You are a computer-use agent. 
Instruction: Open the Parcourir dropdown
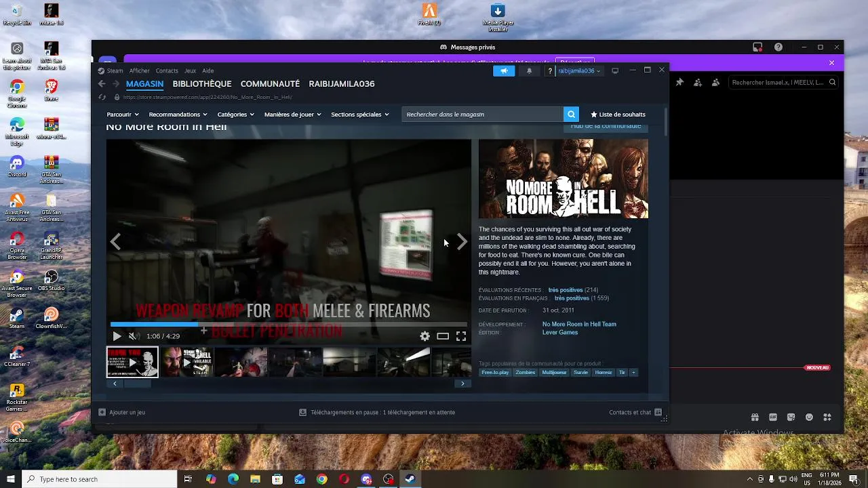(x=123, y=115)
